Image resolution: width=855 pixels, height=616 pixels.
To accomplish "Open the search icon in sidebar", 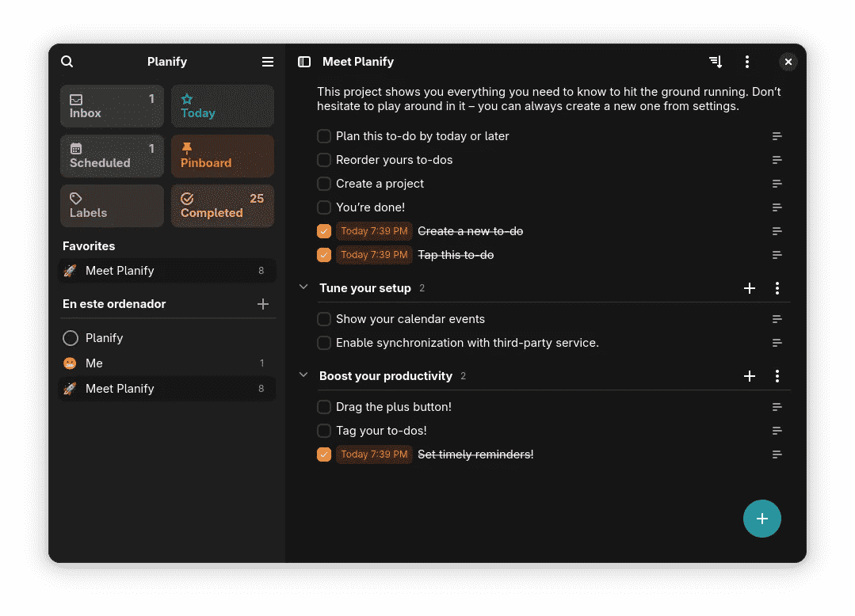I will (67, 62).
